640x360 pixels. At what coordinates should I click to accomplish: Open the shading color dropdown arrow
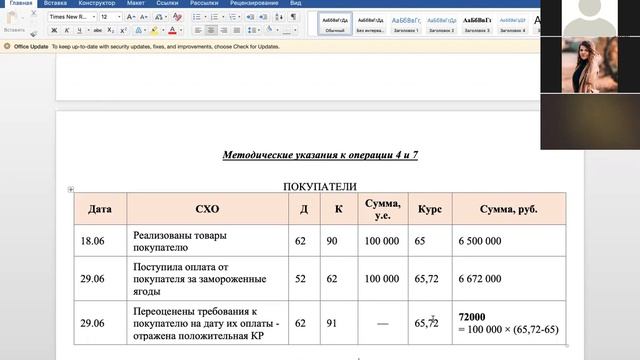(x=277, y=30)
